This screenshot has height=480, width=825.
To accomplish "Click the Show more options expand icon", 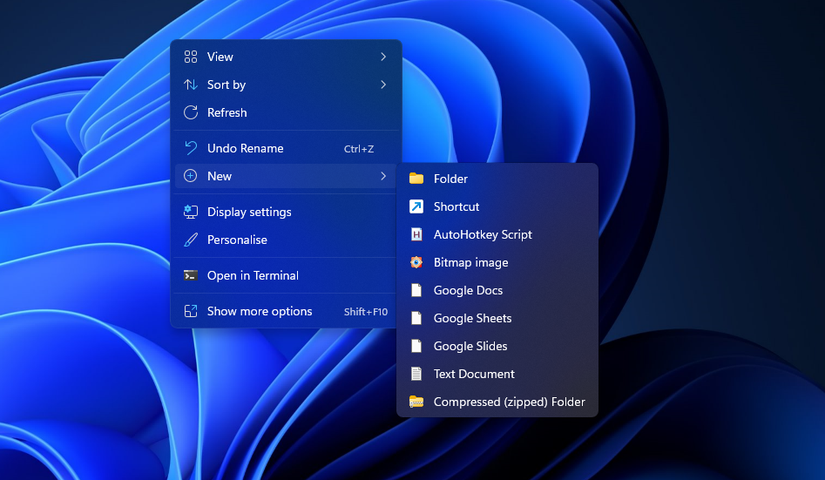I will (x=190, y=311).
